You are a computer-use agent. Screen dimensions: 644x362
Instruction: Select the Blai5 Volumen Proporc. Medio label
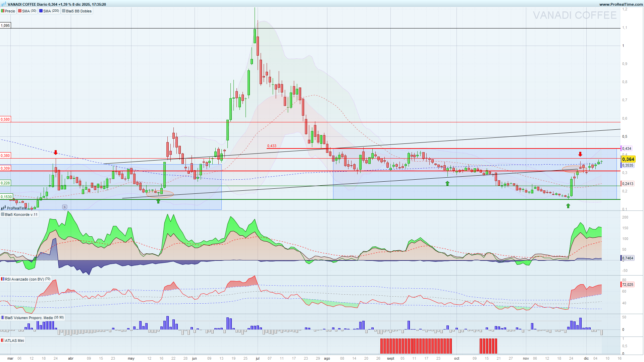tap(34, 318)
